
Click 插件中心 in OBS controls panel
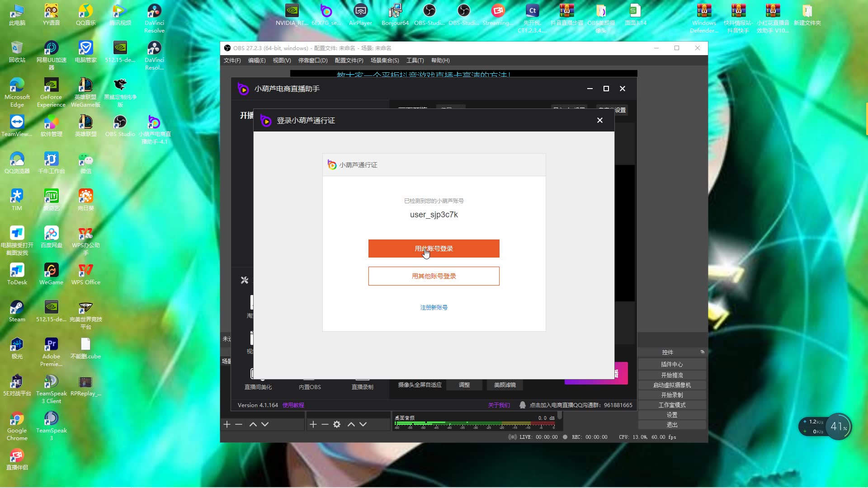pyautogui.click(x=672, y=364)
